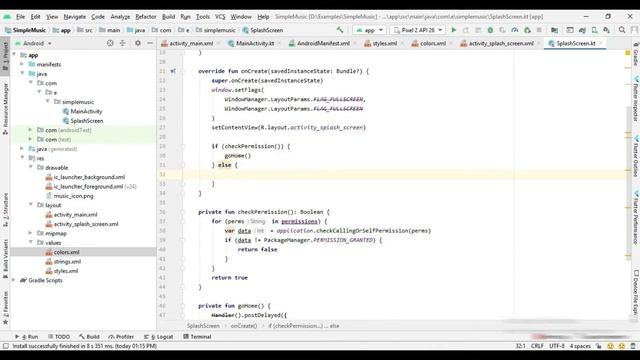Click the 4 spaces indent status item

[x=580, y=346]
